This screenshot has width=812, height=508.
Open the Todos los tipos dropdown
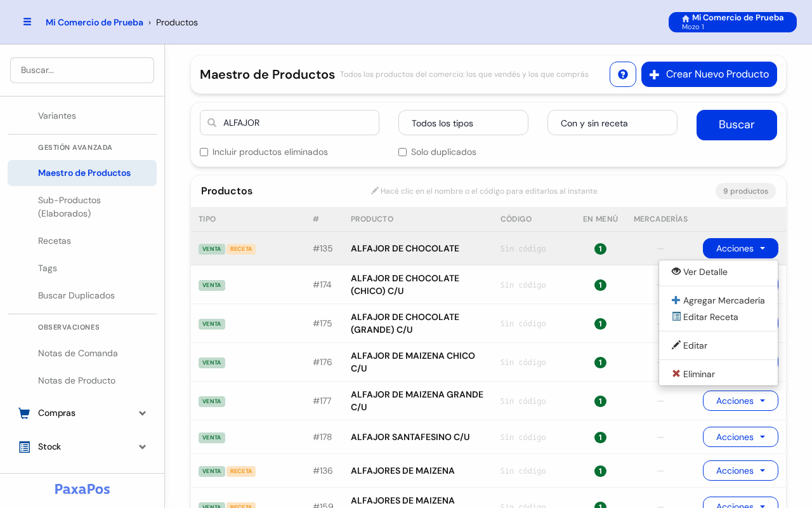coord(463,123)
